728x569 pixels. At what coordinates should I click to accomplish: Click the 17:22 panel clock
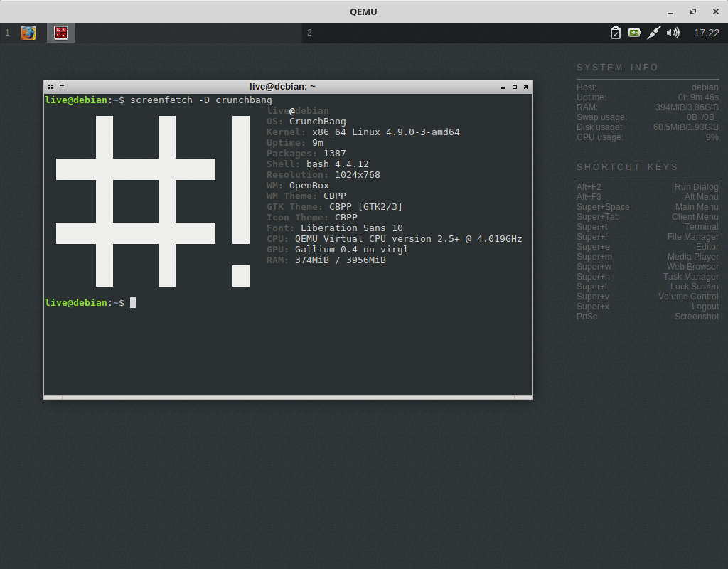point(707,33)
